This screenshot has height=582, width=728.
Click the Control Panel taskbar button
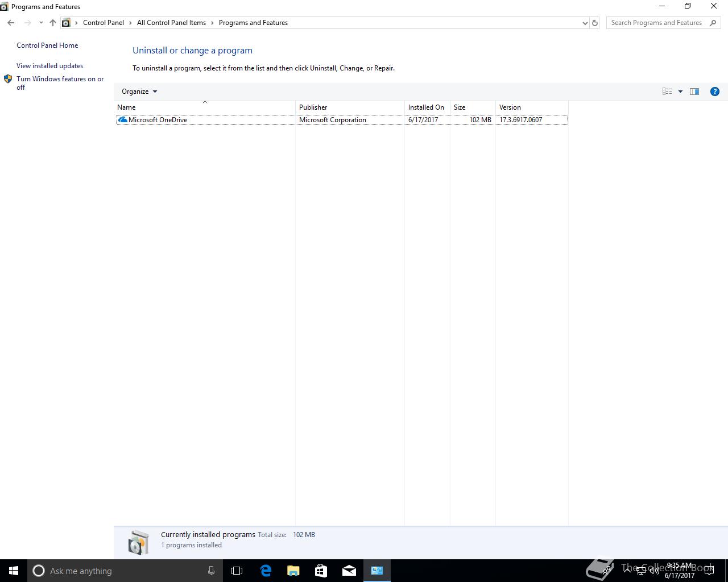pos(377,571)
